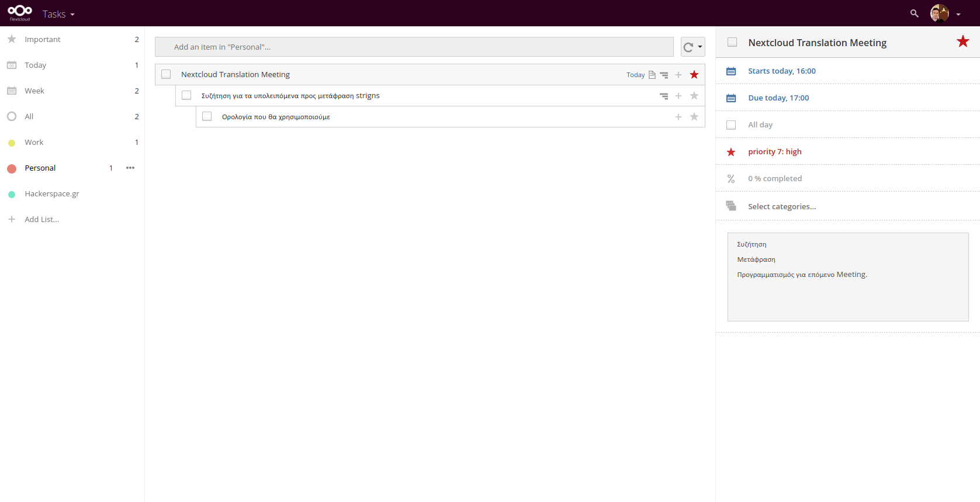This screenshot has height=502, width=980.
Task: Mark the Συζήτηση subtask as completed
Action: coord(186,95)
